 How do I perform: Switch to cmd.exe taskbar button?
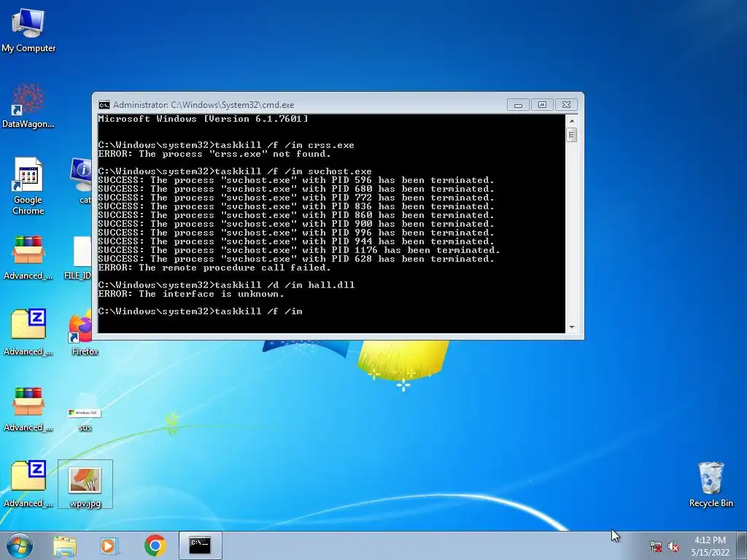click(200, 545)
